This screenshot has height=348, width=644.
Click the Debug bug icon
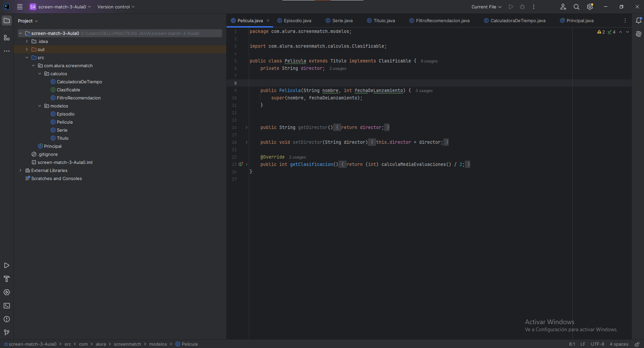[522, 7]
